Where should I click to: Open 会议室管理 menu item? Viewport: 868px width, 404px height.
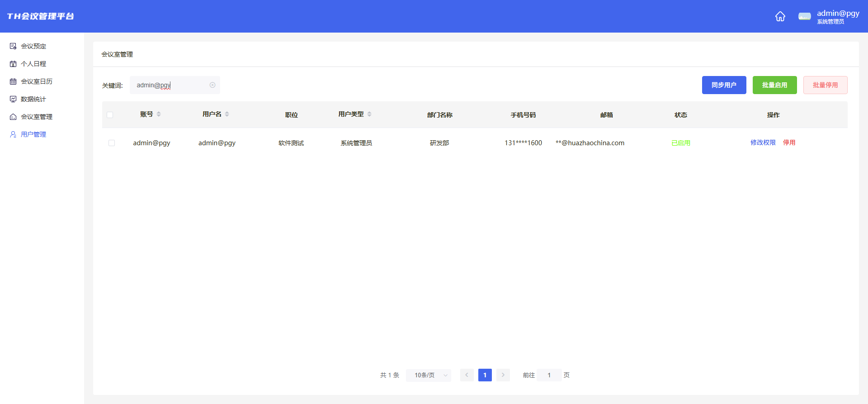pos(37,117)
